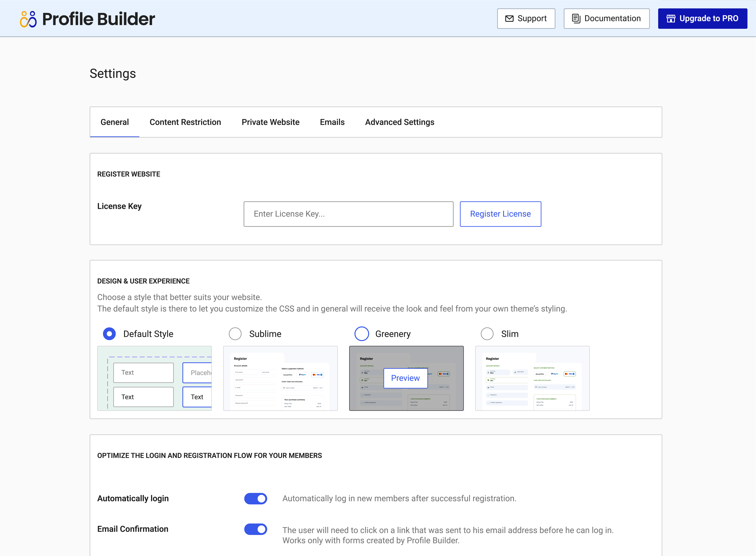The image size is (756, 556).
Task: Focus the Enter License Key field
Action: click(348, 214)
